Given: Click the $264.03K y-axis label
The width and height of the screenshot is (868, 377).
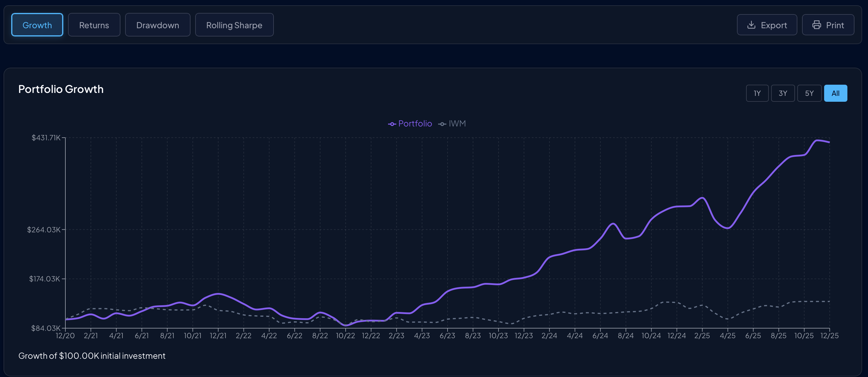Looking at the screenshot, I should [44, 230].
